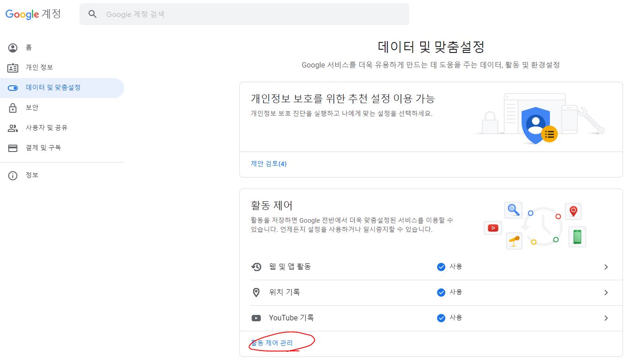Select the 데이터 및 맞춤설정 menu item
644x361 pixels.
pos(62,88)
